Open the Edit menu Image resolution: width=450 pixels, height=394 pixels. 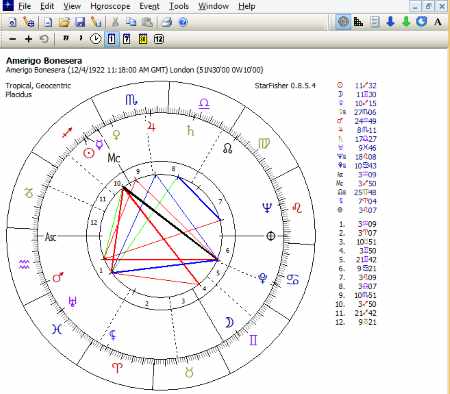[x=47, y=6]
